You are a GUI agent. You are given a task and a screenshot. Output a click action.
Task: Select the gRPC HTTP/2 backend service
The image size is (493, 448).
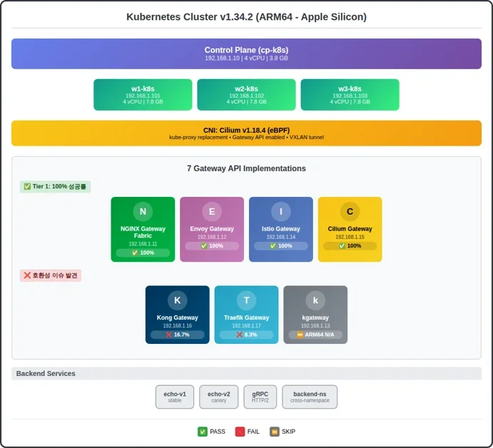tap(260, 397)
